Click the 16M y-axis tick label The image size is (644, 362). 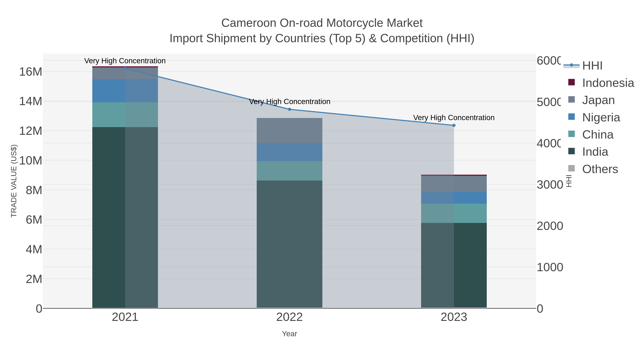[31, 72]
